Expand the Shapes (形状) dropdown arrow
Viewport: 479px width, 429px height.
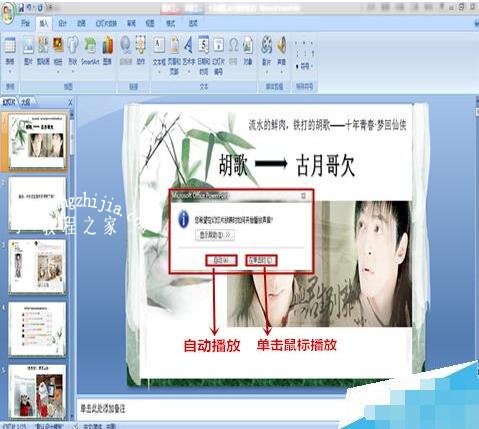coord(73,71)
